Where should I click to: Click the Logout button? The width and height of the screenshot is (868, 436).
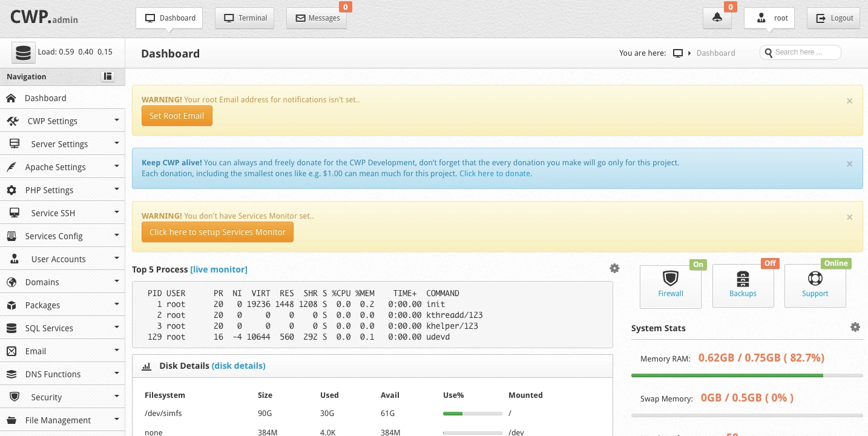[833, 18]
